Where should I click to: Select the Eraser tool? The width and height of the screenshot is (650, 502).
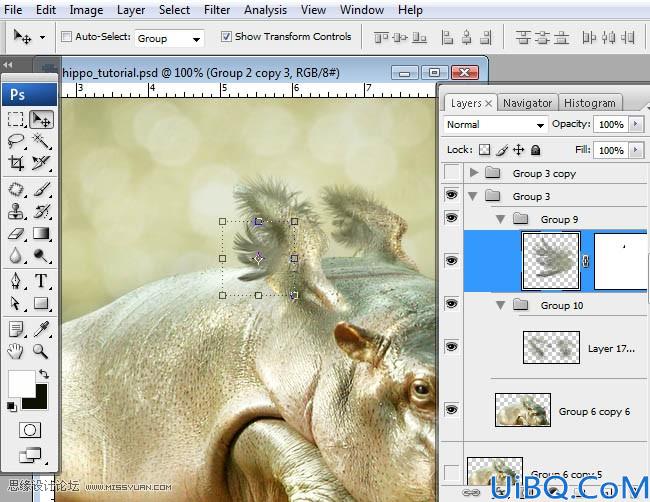(x=16, y=234)
